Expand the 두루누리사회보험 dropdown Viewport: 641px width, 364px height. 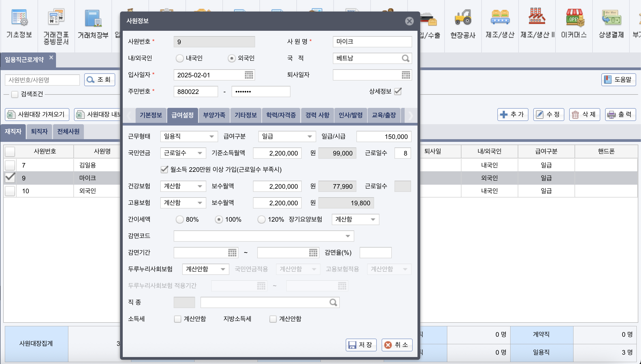coord(223,269)
